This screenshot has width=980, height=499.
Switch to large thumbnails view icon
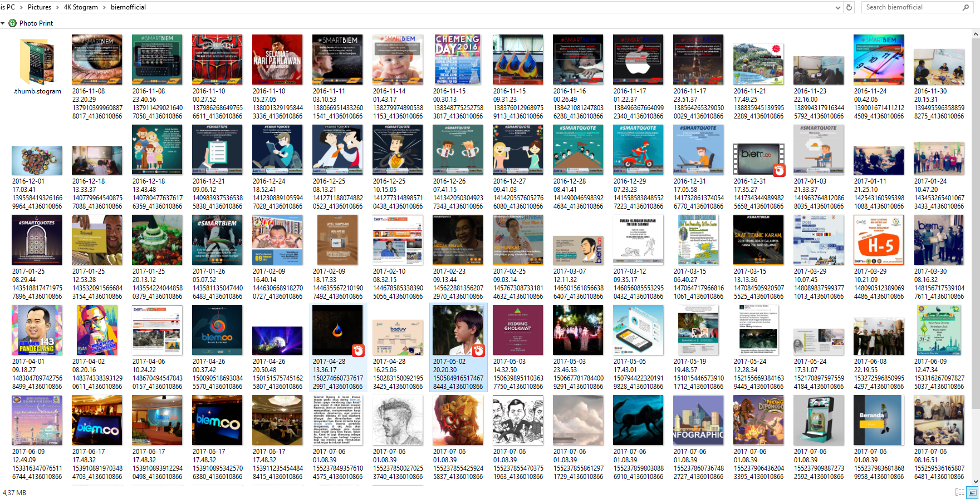point(972,492)
